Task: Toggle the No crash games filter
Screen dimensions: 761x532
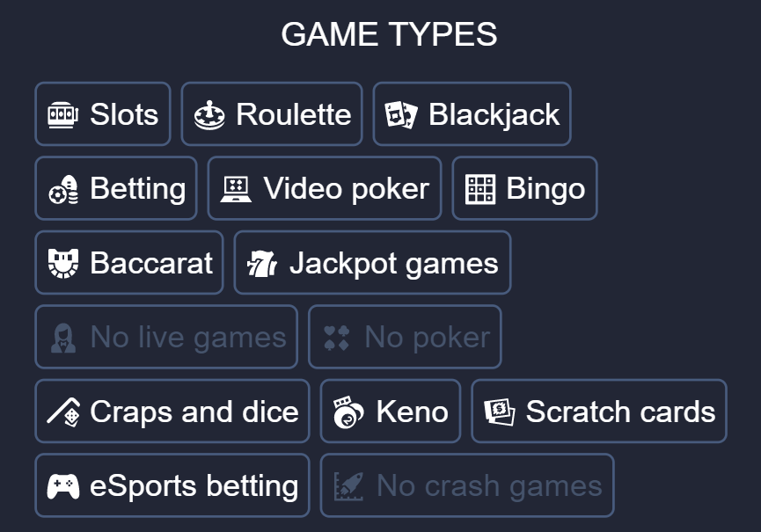Action: (x=467, y=485)
